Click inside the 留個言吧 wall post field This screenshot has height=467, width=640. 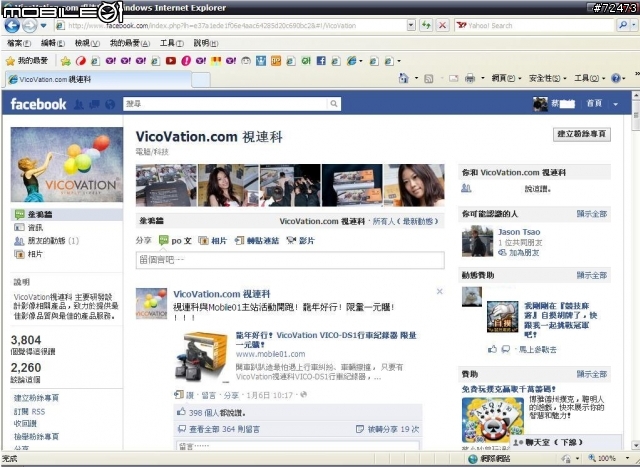290,260
